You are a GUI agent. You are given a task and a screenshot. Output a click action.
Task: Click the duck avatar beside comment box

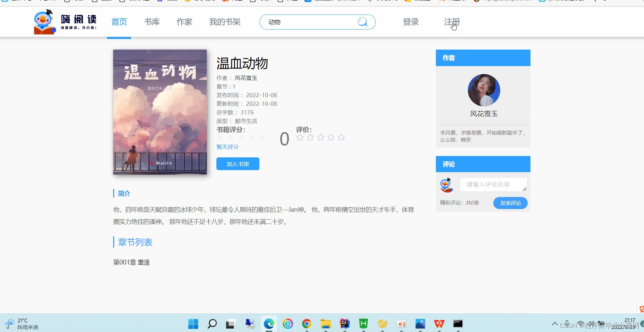[447, 185]
